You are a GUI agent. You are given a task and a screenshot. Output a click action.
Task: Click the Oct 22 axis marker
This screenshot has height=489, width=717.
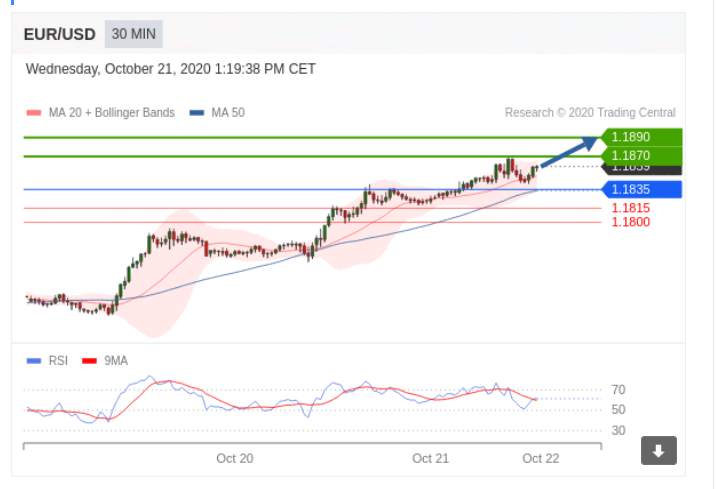[x=540, y=458]
